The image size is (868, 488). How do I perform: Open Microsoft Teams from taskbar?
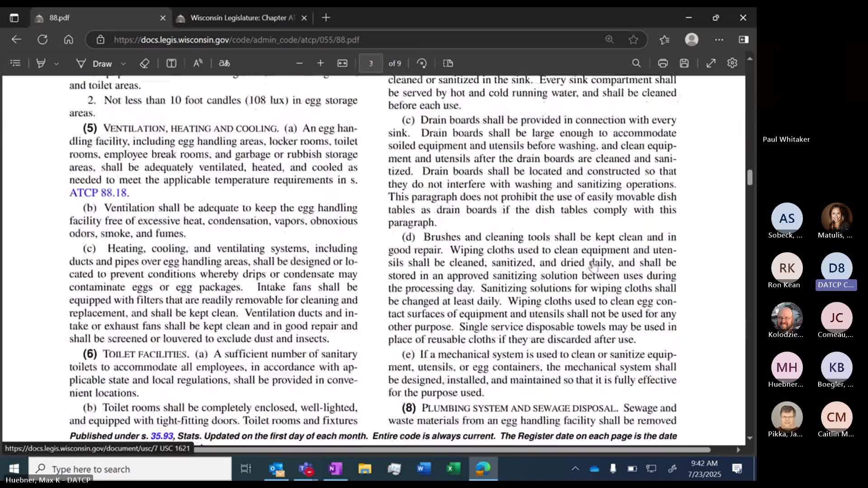pos(306,469)
